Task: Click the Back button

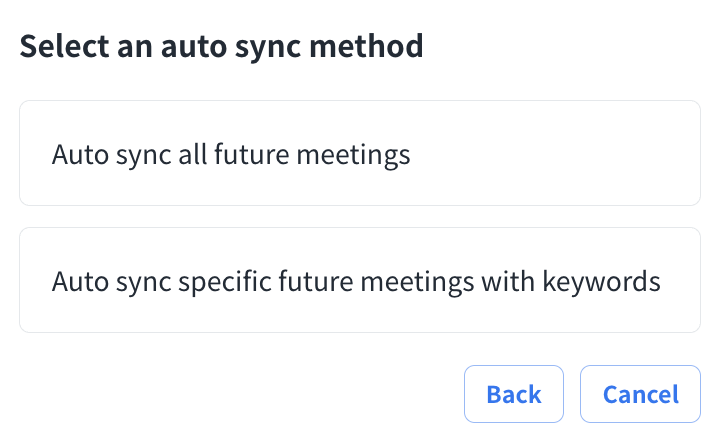Action: pos(513,394)
